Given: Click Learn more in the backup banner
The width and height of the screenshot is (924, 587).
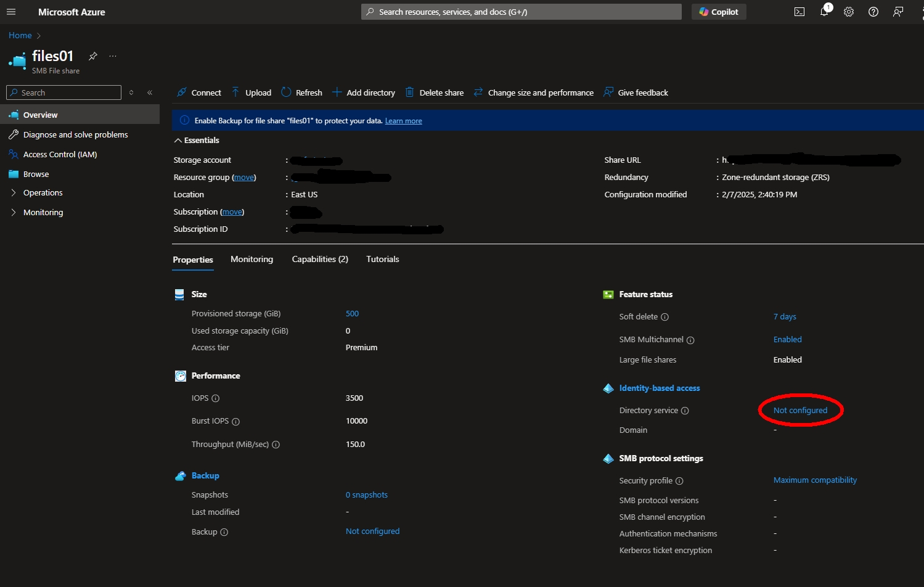Looking at the screenshot, I should tap(404, 121).
